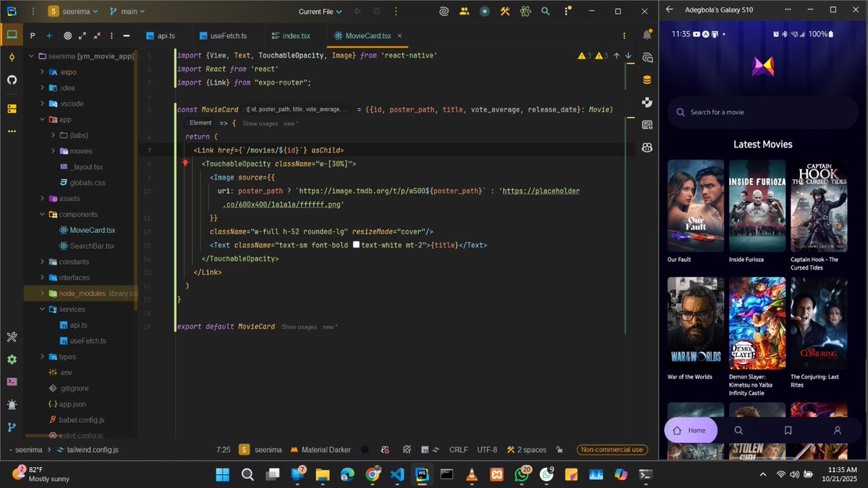Open WhatsApp from taskbar
868x488 pixels.
522,475
